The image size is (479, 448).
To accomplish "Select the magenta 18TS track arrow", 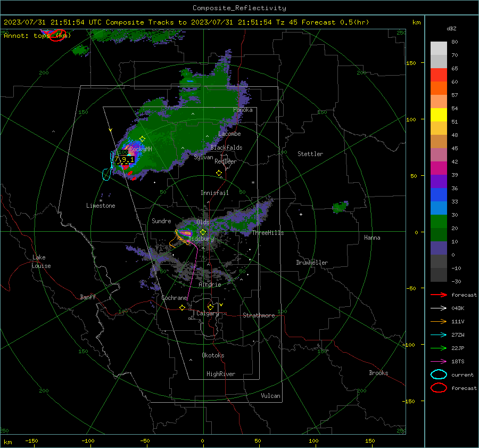I will coord(439,362).
